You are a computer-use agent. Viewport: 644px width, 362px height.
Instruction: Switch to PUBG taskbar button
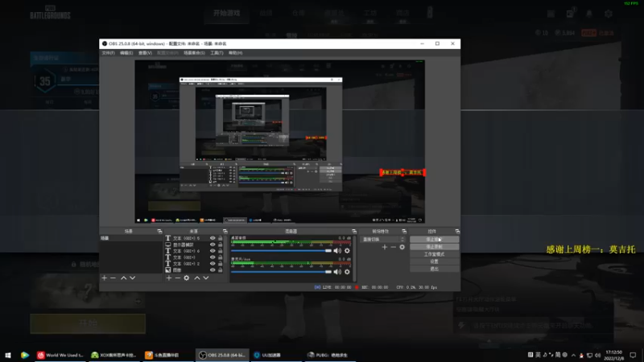pos(329,355)
